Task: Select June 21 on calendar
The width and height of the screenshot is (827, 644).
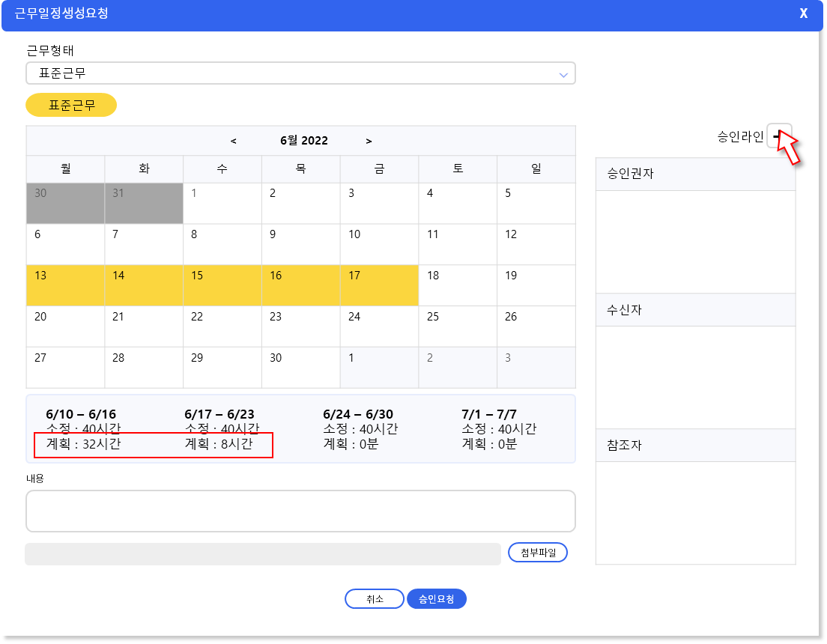Action: coord(144,326)
